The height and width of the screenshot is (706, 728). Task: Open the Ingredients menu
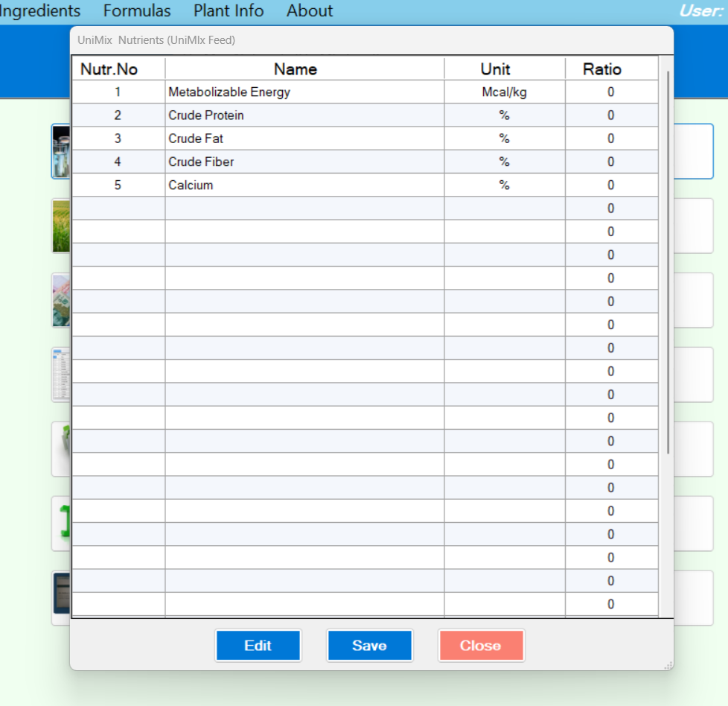coord(39,11)
